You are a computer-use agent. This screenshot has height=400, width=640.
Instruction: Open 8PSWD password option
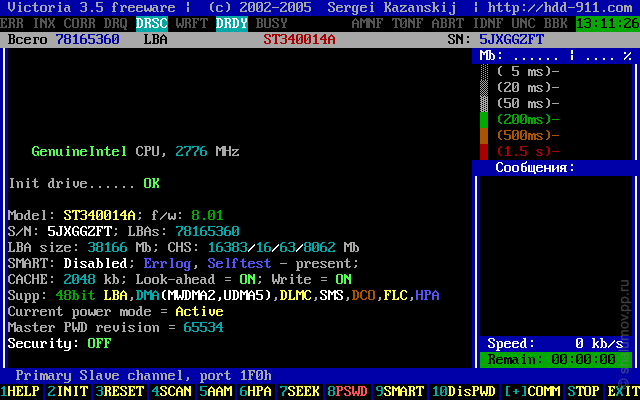click(347, 391)
